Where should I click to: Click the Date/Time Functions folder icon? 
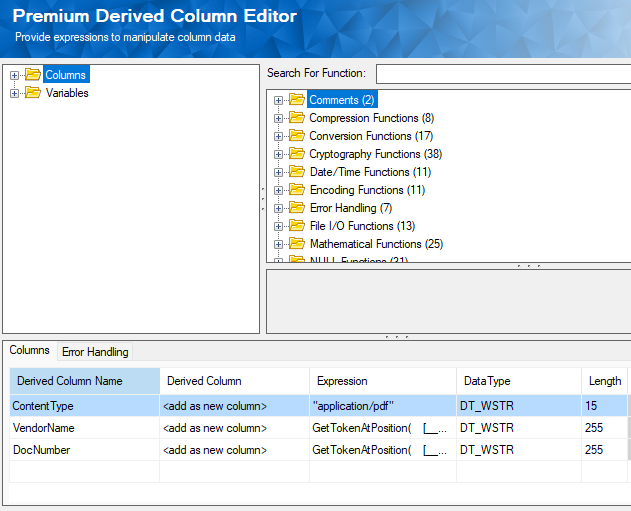[x=297, y=172]
